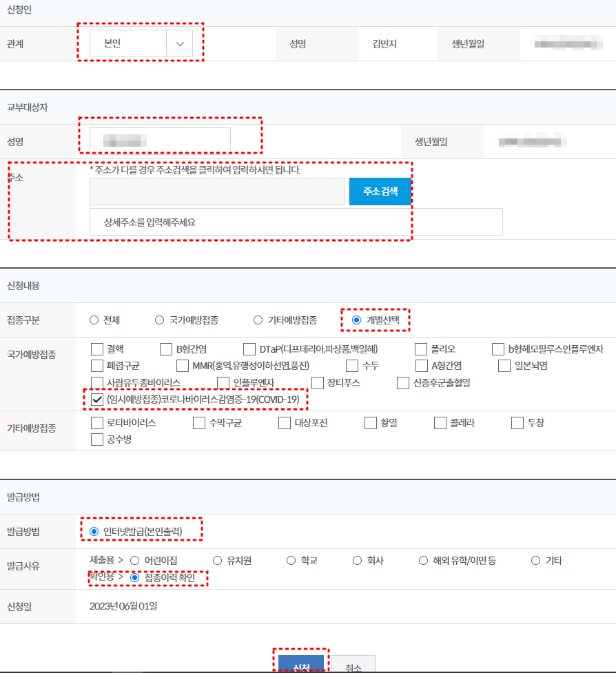The width and height of the screenshot is (616, 673).
Task: Click the detailed address input field
Action: [296, 222]
